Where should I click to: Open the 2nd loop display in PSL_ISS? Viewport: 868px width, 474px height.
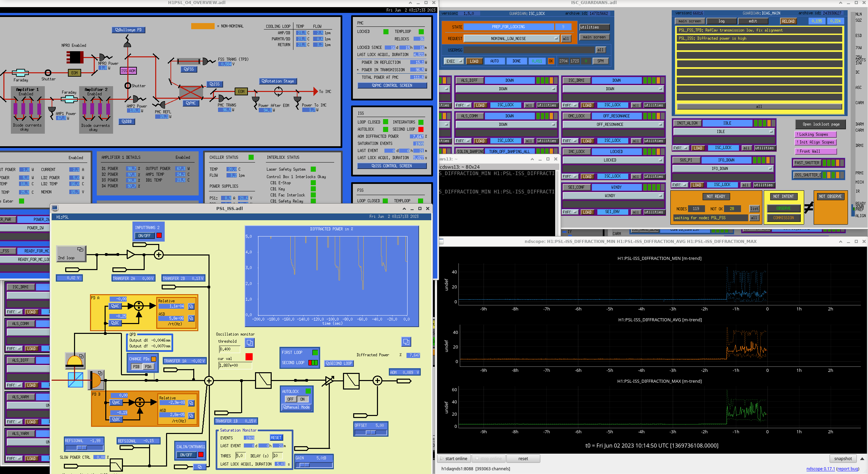71,253
